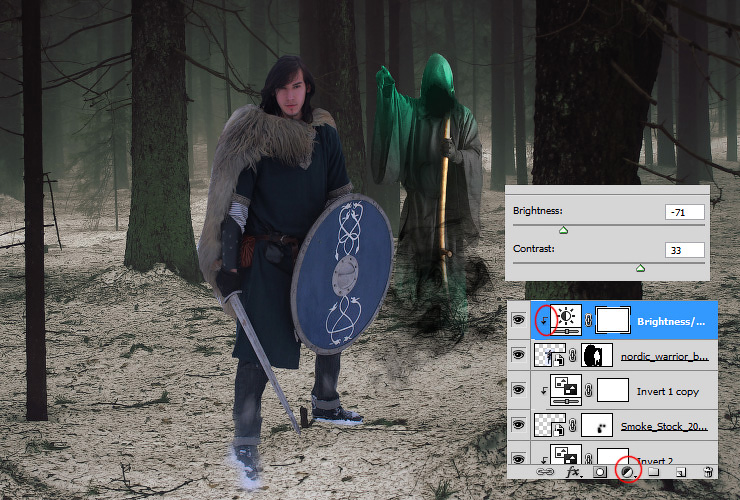Image resolution: width=740 pixels, height=500 pixels.
Task: Create a new group with folder icon
Action: [x=654, y=472]
